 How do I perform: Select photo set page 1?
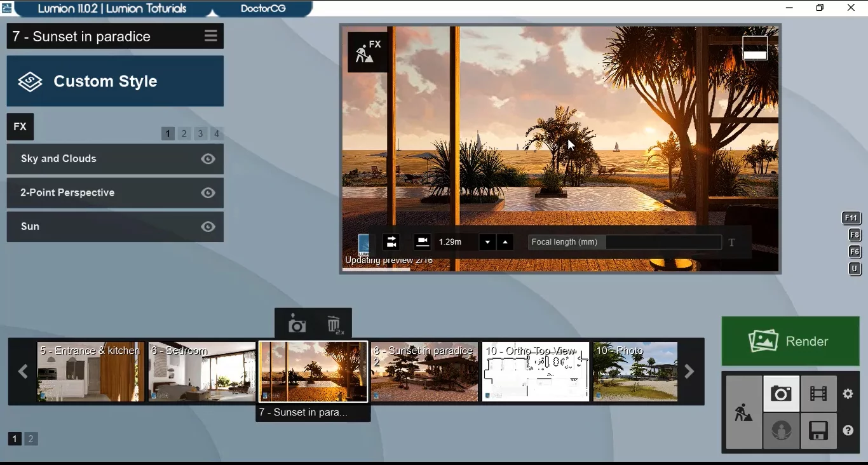click(x=15, y=438)
